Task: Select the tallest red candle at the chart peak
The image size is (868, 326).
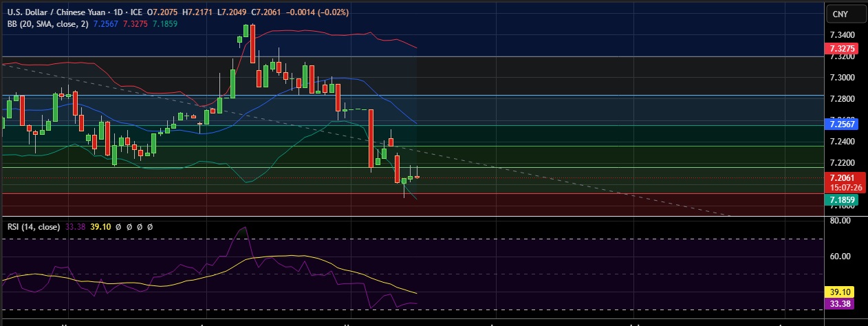Action: 252,44
